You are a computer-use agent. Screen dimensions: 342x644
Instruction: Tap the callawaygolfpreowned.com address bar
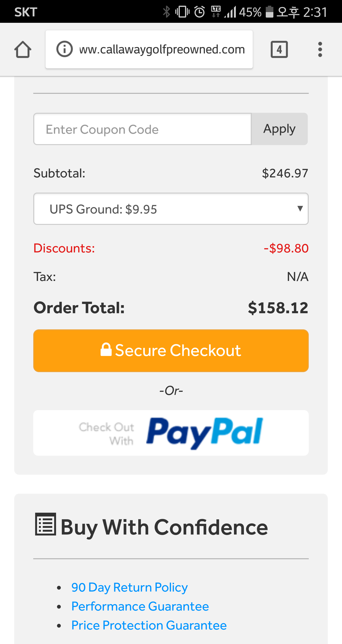point(161,49)
